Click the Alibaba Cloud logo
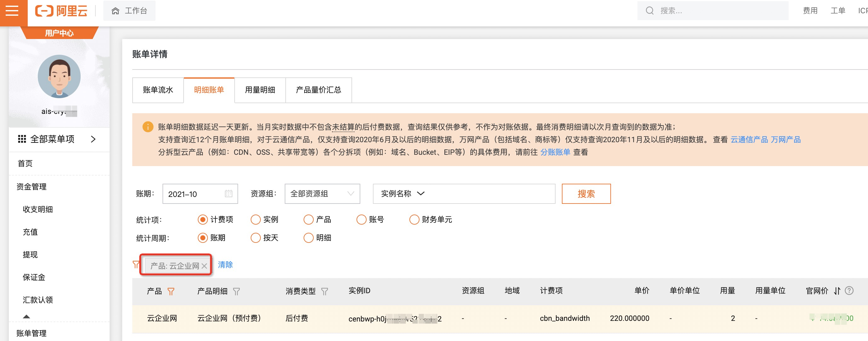The width and height of the screenshot is (868, 341). 61,11
